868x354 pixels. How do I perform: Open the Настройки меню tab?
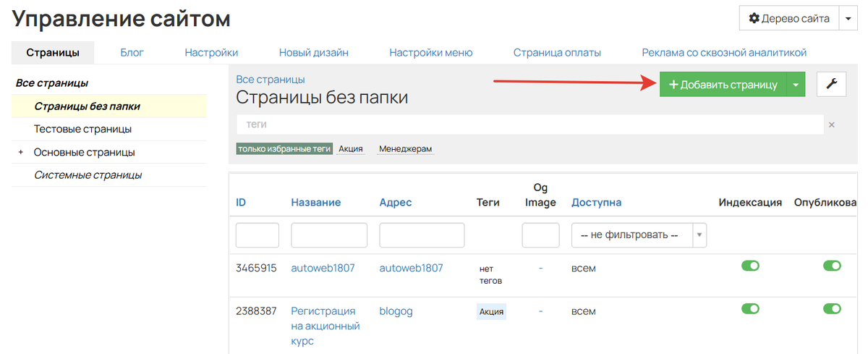[x=430, y=52]
